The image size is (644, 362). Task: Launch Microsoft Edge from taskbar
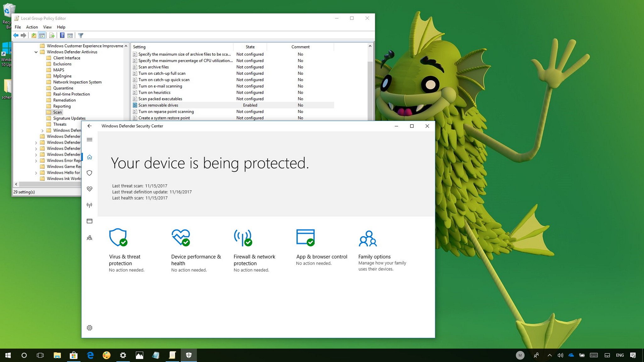[x=90, y=355]
